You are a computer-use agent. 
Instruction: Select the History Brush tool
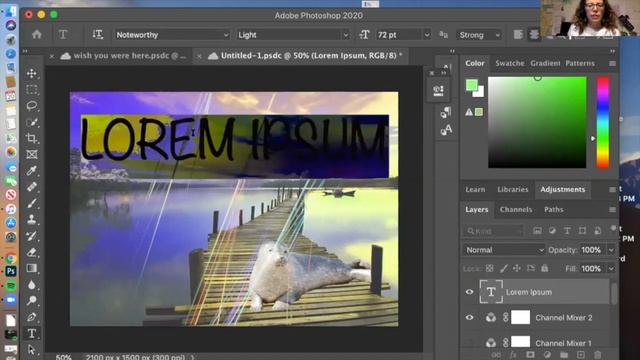pyautogui.click(x=32, y=236)
